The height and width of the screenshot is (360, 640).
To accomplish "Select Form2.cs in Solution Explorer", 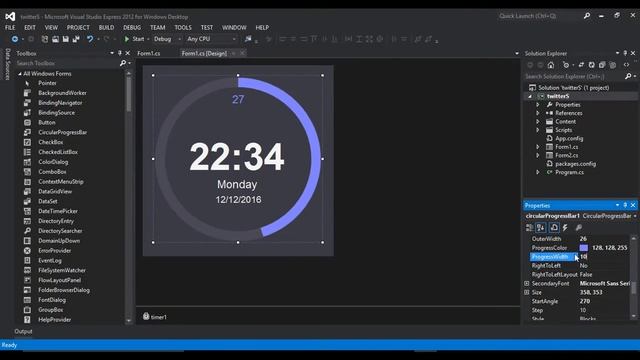I will click(x=566, y=155).
